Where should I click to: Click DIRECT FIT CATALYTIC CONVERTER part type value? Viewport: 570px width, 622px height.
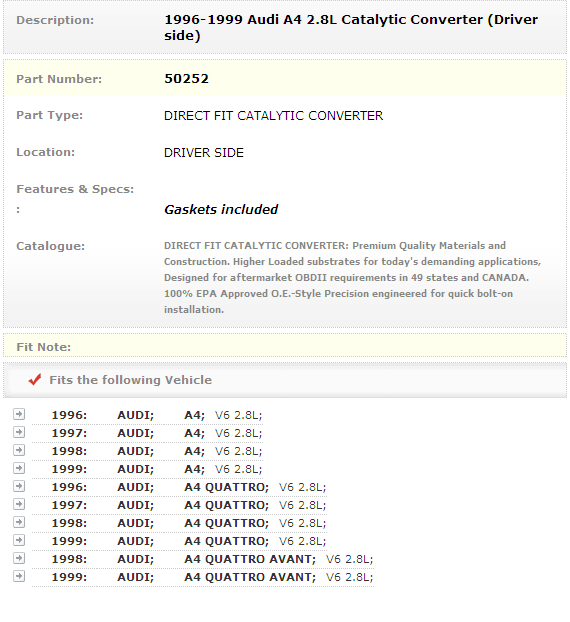273,116
